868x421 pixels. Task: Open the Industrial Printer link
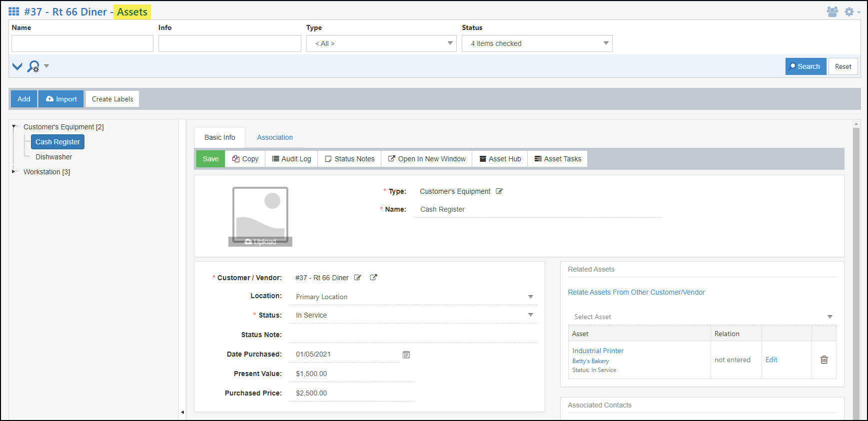pyautogui.click(x=598, y=351)
